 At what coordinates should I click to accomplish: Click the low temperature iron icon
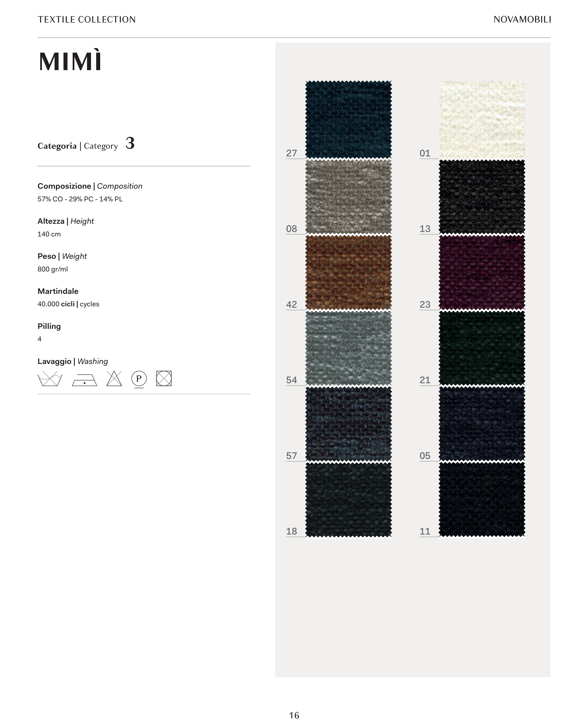tap(84, 380)
